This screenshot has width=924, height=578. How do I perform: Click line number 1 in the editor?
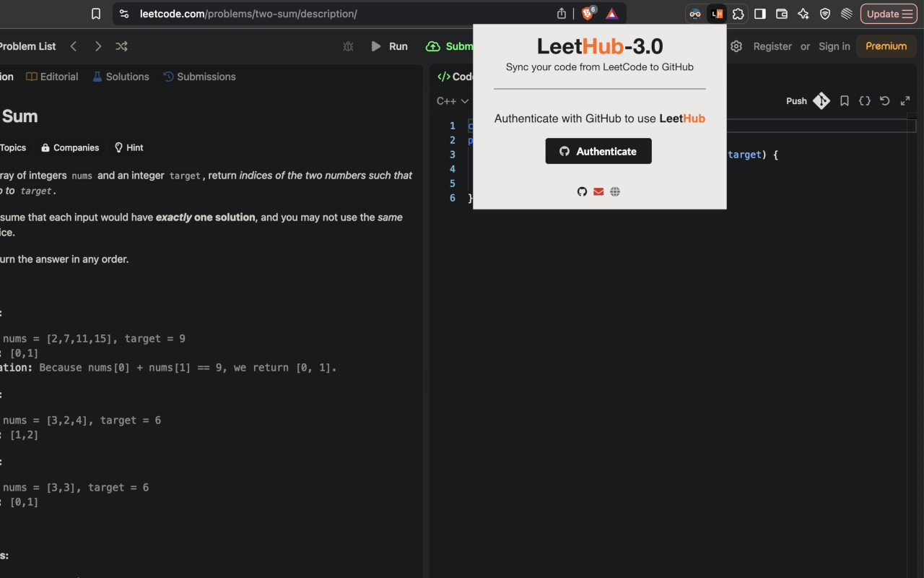tap(453, 126)
